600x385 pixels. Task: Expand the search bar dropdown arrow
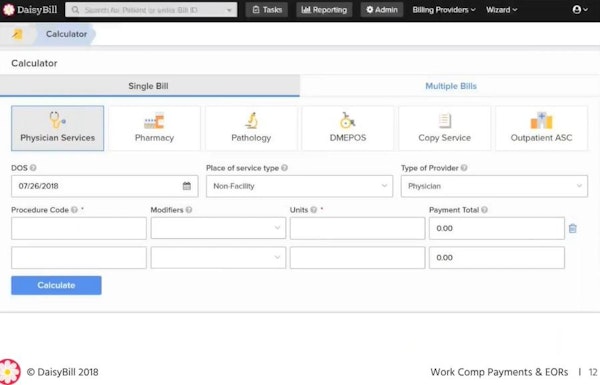(x=229, y=10)
